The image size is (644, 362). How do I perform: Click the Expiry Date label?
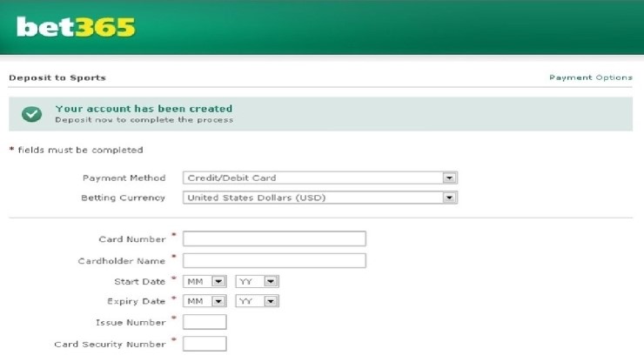click(136, 301)
